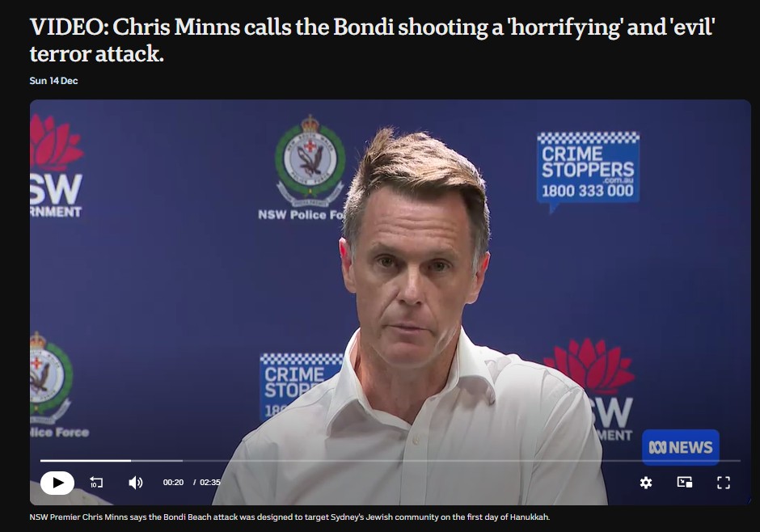Open the video settings gear
Viewport: 760px width, 532px height.
646,483
